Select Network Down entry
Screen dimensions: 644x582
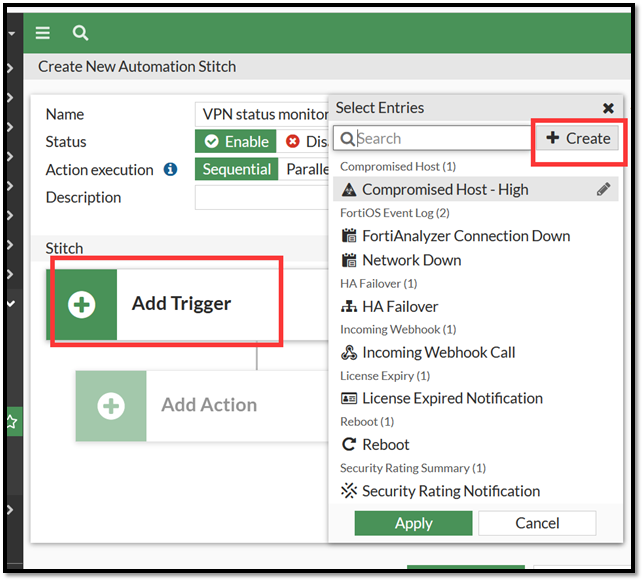pos(475,260)
